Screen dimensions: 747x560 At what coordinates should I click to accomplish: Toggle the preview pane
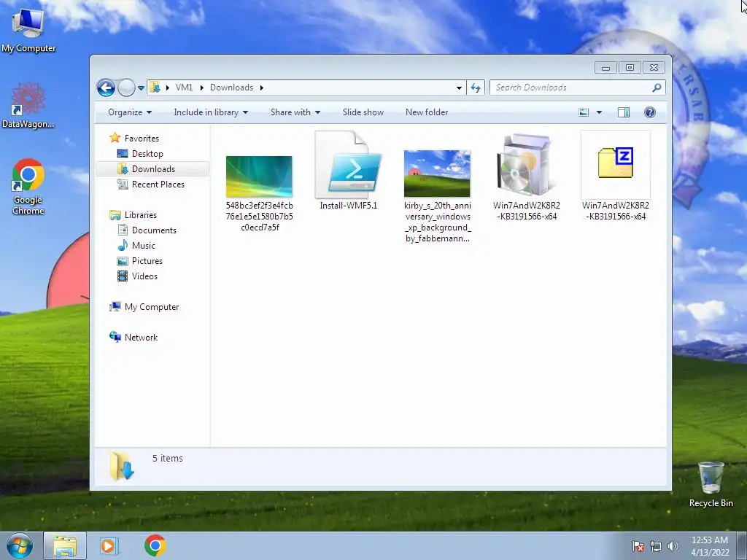[x=624, y=112]
